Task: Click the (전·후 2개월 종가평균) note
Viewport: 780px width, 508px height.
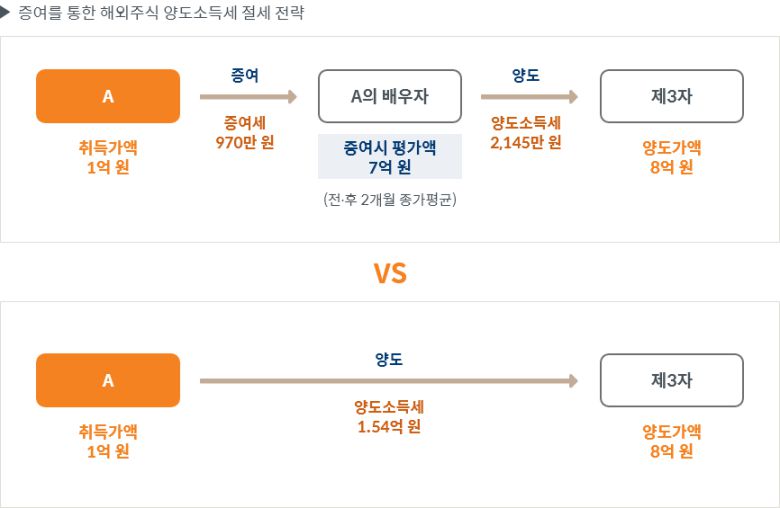Action: pos(390,199)
